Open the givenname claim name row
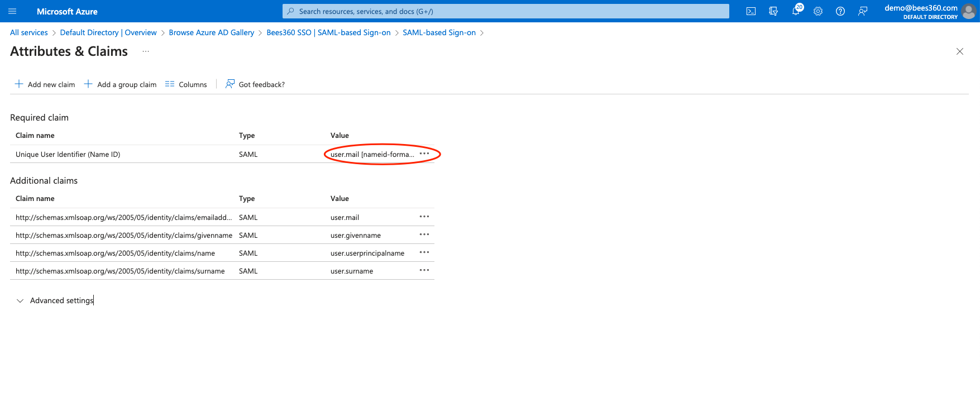This screenshot has width=980, height=407. tap(124, 235)
